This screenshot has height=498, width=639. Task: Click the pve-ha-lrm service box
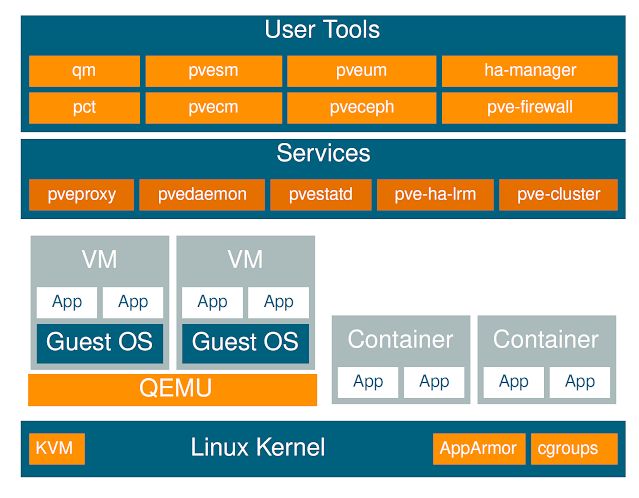pyautogui.click(x=435, y=195)
